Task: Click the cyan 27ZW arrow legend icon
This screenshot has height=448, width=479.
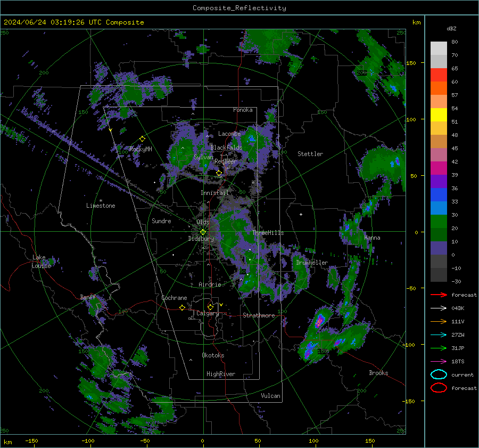Action: point(439,335)
